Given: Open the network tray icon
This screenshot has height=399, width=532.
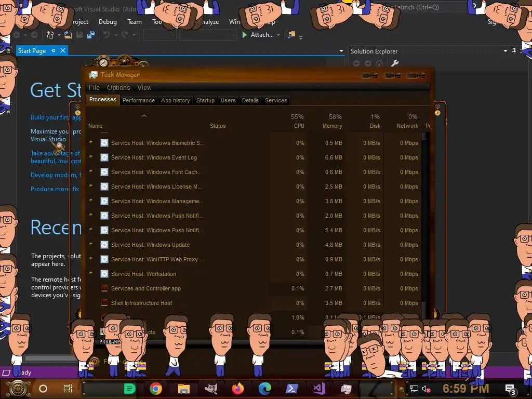Looking at the screenshot, I should (x=414, y=389).
